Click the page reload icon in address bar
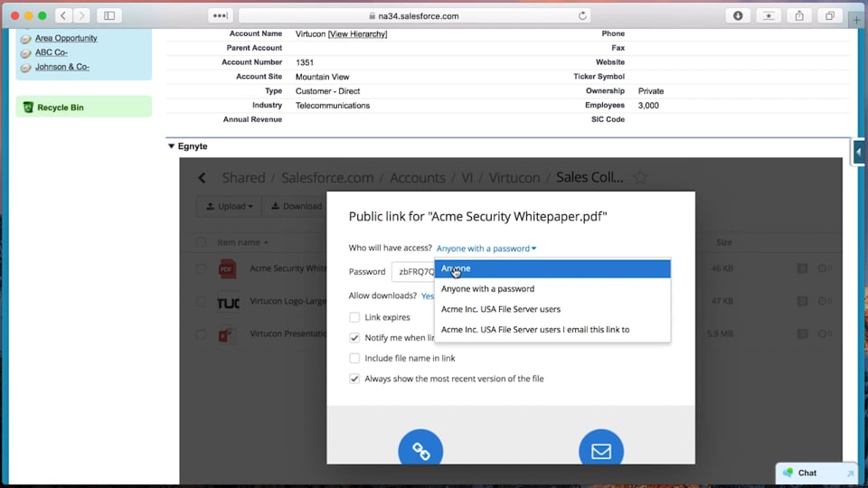The width and height of the screenshot is (868, 488). [582, 15]
